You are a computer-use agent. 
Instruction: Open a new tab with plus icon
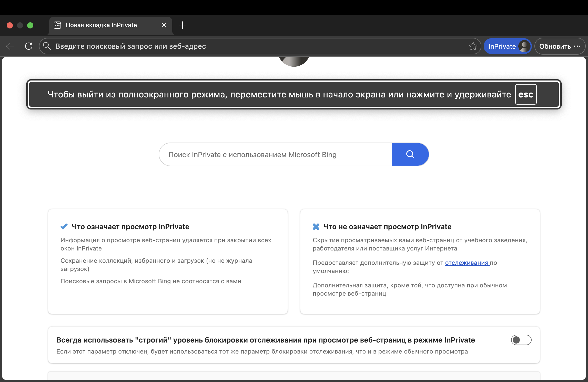coord(182,25)
